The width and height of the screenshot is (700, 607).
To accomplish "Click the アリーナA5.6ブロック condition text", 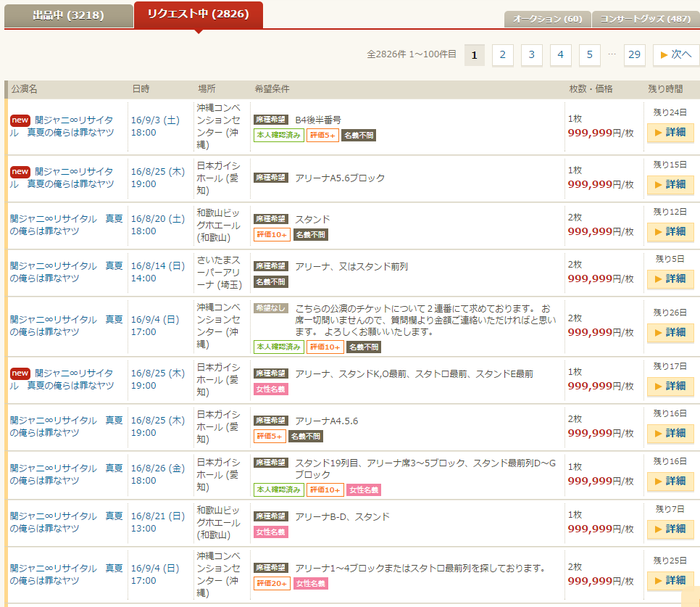I will 340,178.
